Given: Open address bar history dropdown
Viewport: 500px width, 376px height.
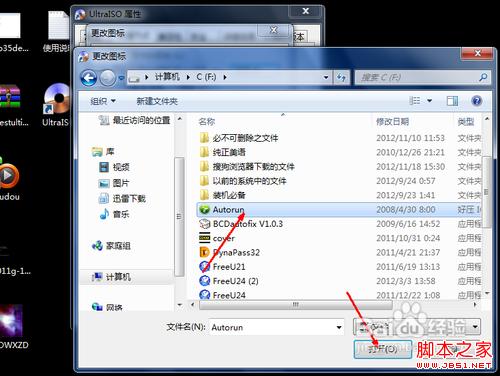Looking at the screenshot, I should point(326,78).
